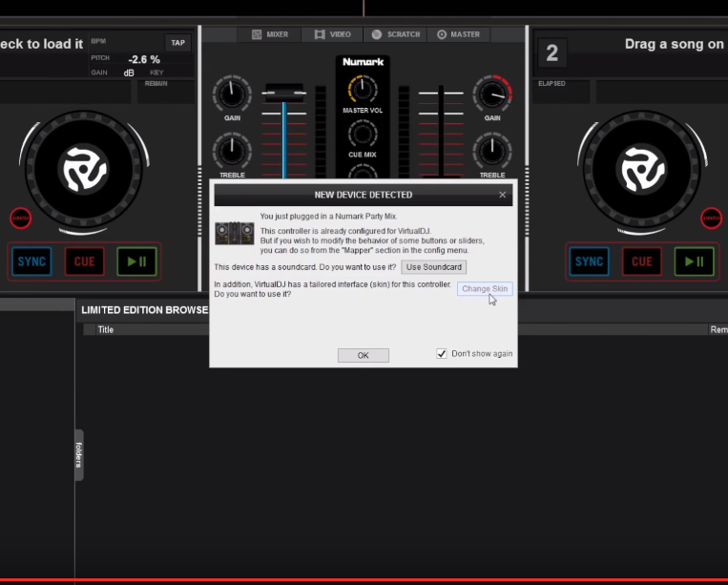
Task: Click the REMAIN time label
Action: pyautogui.click(x=156, y=84)
